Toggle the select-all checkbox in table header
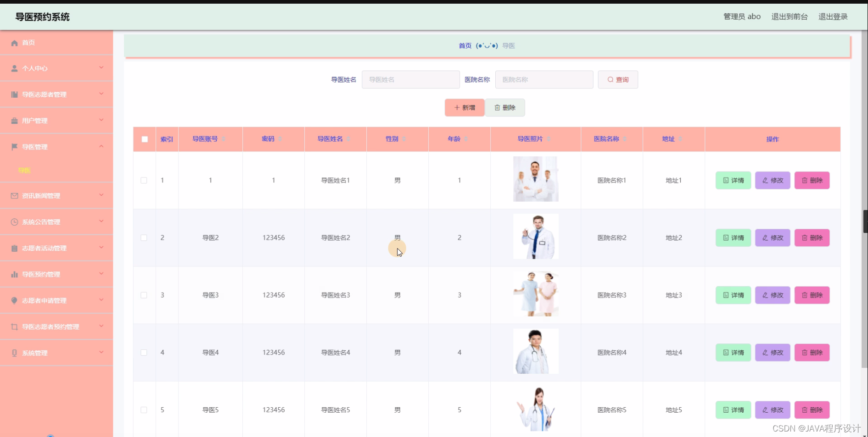This screenshot has width=868, height=437. (x=145, y=139)
